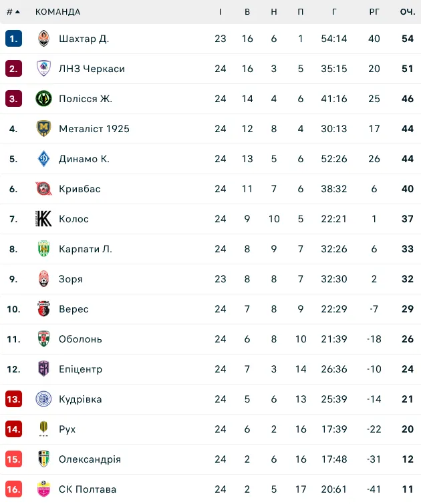Click the КОМАНДА column header
Screen dimensions: 421x504
57,12
